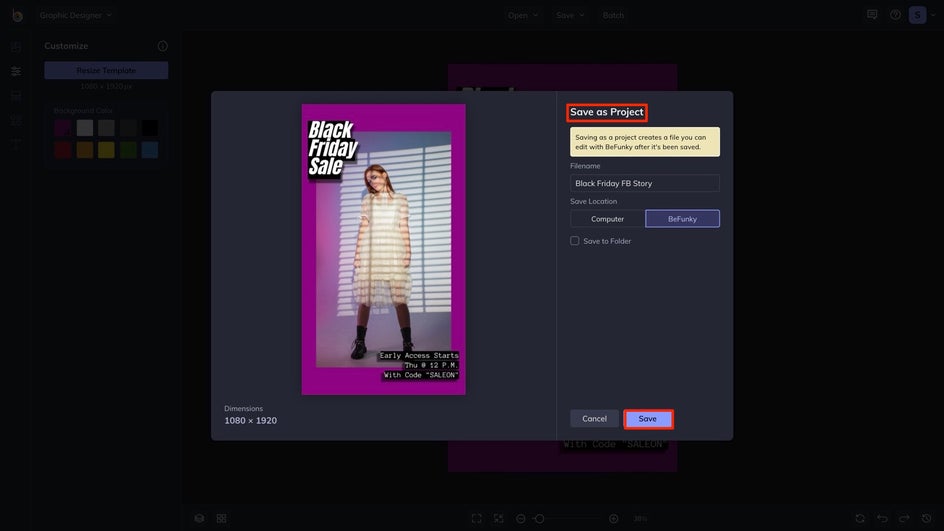Click the Customize info icon
The height and width of the screenshot is (531, 944).
pyautogui.click(x=163, y=46)
